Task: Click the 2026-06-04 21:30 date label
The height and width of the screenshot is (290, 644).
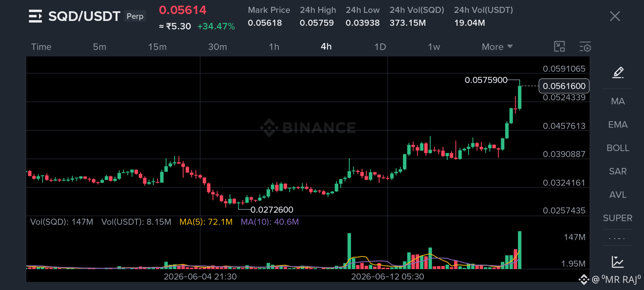Action: [200, 277]
